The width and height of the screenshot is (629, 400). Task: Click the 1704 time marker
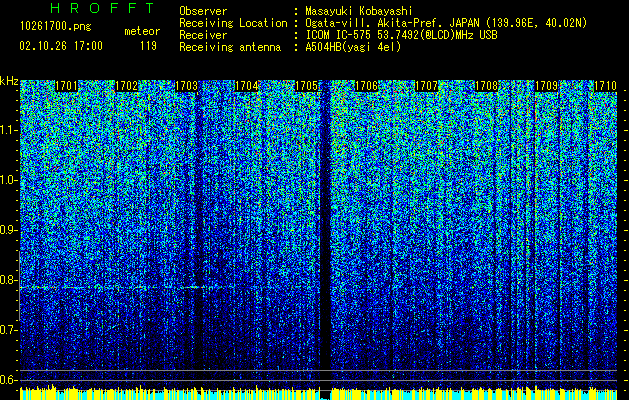tap(246, 86)
